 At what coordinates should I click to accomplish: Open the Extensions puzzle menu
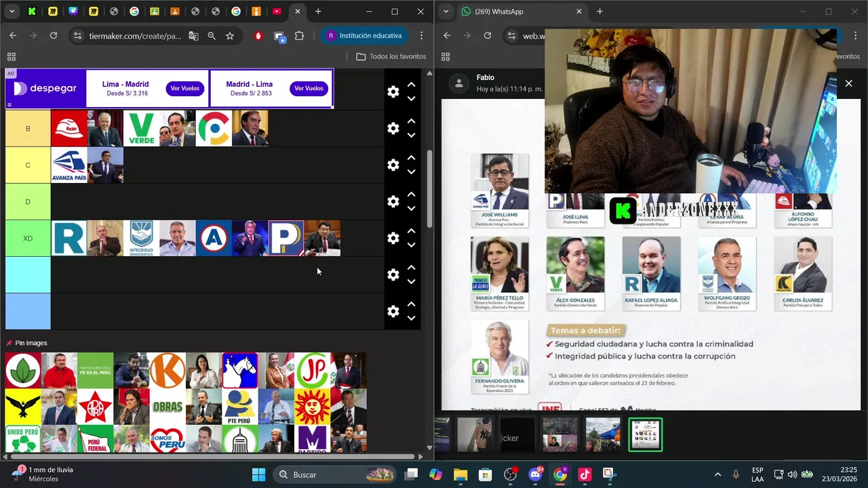(299, 36)
